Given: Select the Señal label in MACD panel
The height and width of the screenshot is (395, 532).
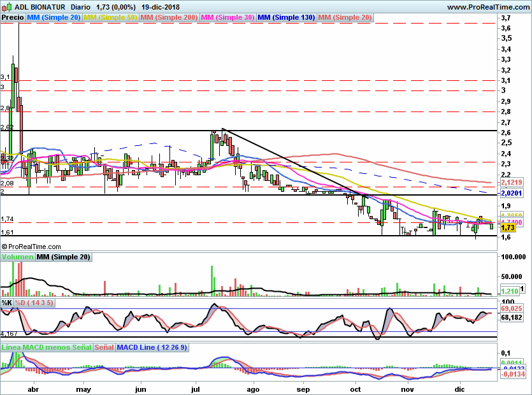Looking at the screenshot, I should [x=104, y=347].
